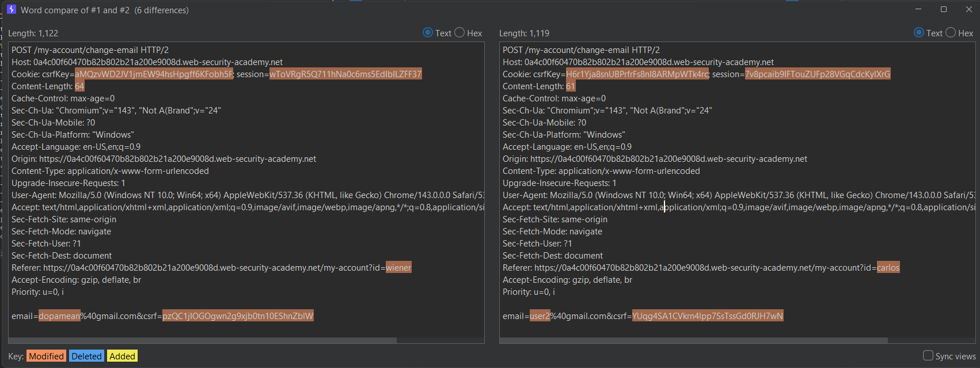This screenshot has width=980, height=368.
Task: Click the User-Agent line in right pane
Action: (739, 195)
